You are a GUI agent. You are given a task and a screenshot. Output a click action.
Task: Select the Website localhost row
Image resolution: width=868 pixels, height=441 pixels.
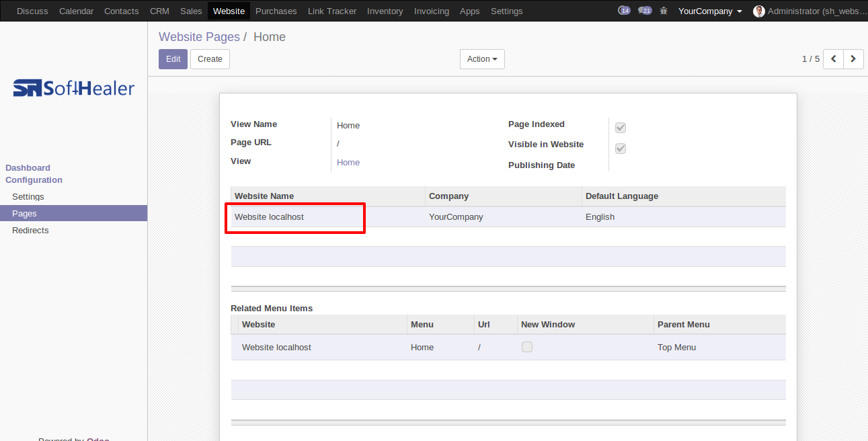click(508, 216)
